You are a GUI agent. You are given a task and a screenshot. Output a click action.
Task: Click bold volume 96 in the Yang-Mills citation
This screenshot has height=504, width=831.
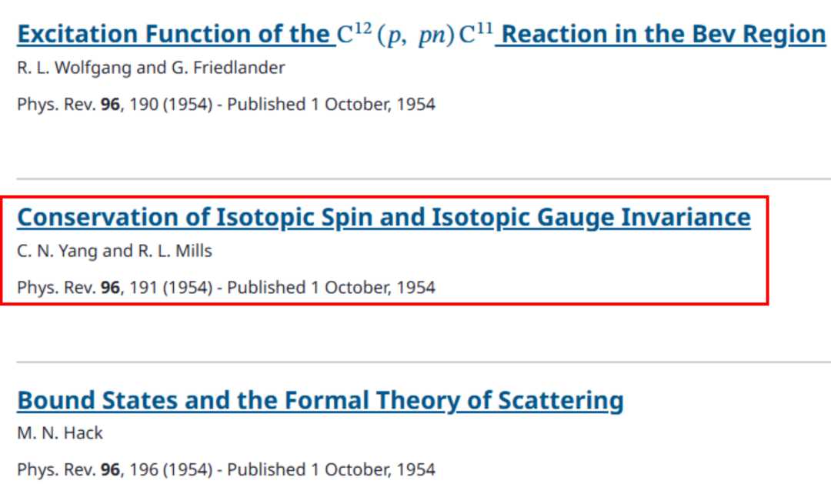point(110,288)
